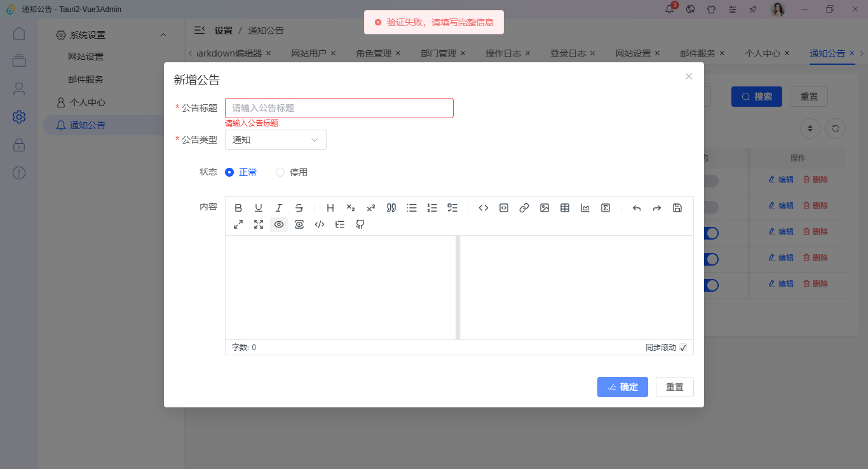The height and width of the screenshot is (469, 868).
Task: Select the 停用 status radio button
Action: point(280,172)
